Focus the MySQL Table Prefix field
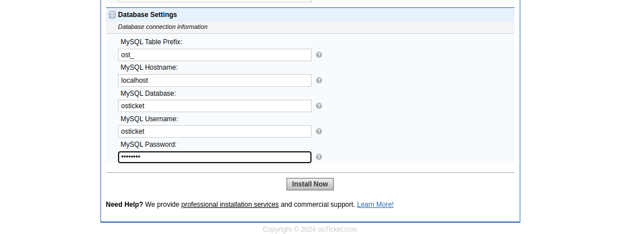Image resolution: width=644 pixels, height=234 pixels. (214, 55)
